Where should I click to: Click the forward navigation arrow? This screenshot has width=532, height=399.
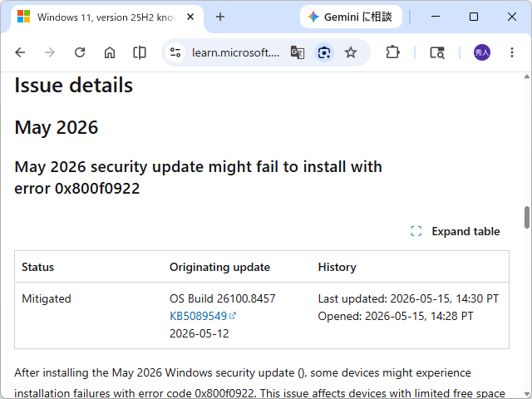[x=50, y=52]
